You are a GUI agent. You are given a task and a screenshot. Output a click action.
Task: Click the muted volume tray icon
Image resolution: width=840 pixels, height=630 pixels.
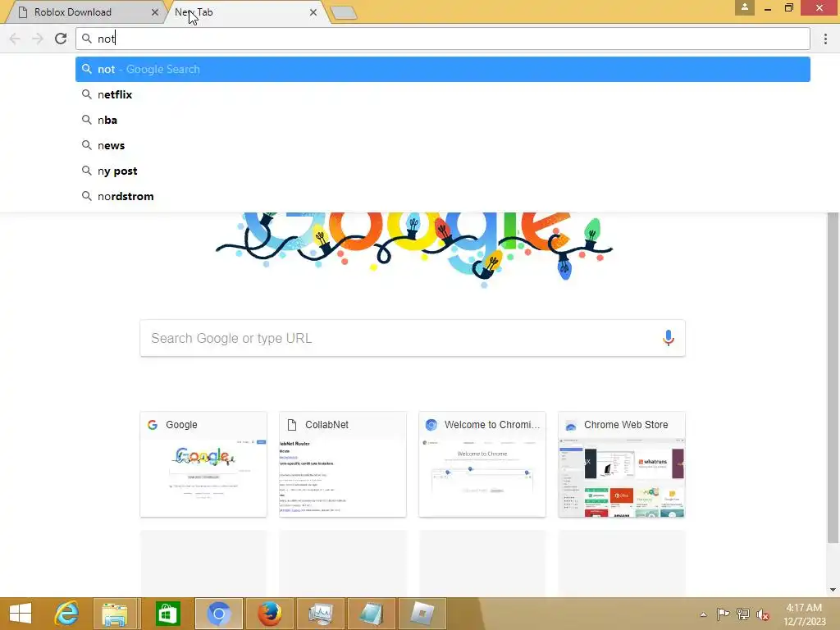click(763, 614)
